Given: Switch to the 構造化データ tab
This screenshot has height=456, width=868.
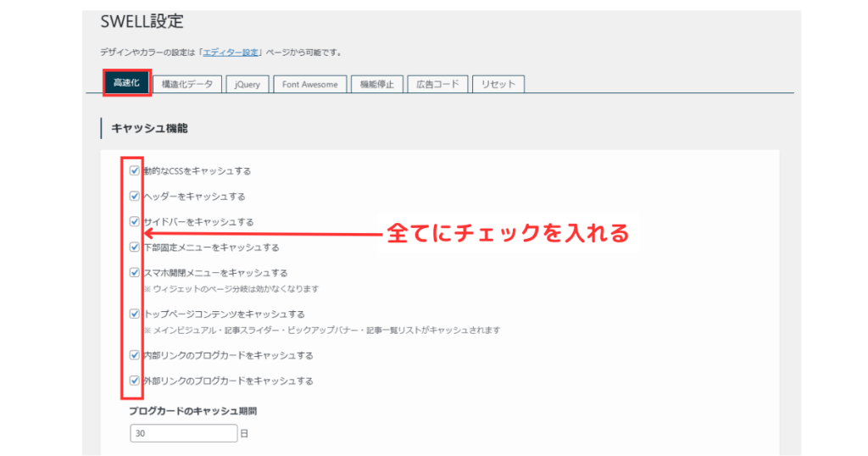Looking at the screenshot, I should point(187,84).
